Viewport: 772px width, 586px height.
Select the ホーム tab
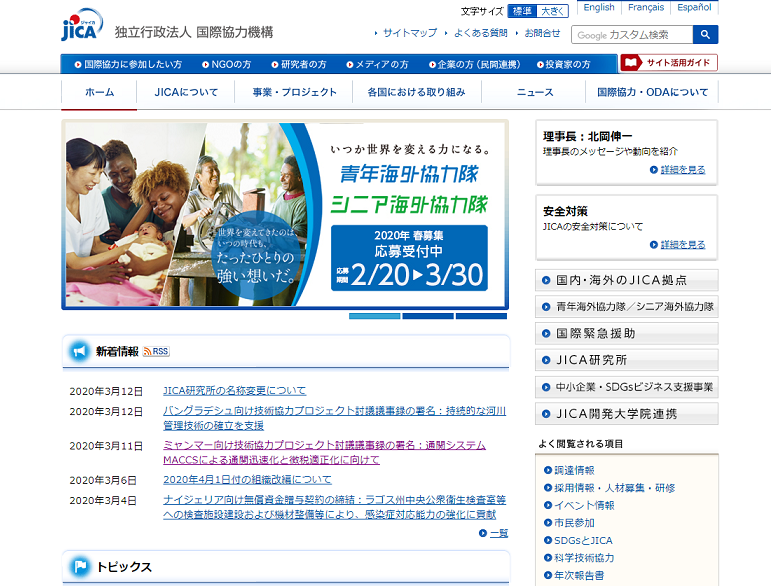click(99, 92)
